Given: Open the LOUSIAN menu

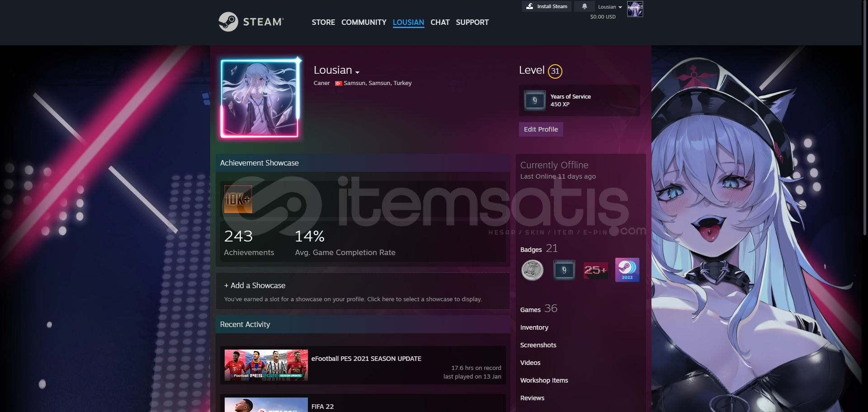Looking at the screenshot, I should (408, 22).
